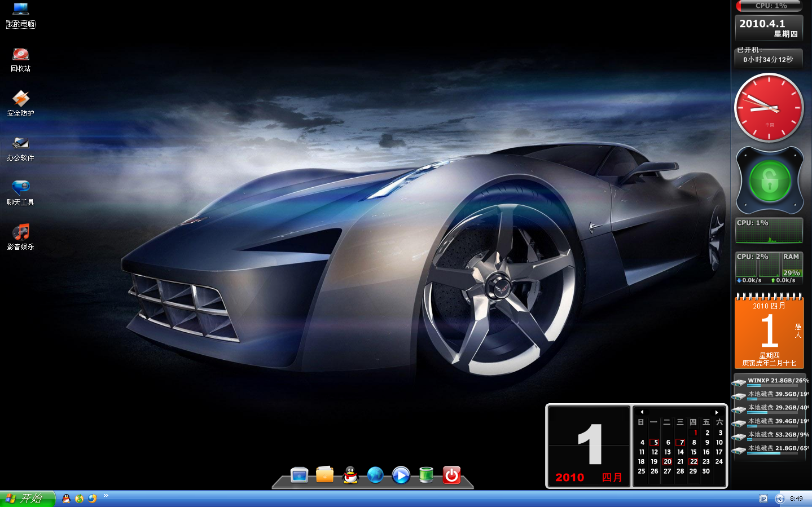
Task: Click the 本地磁盘 39.5GB drive entry
Action: tap(770, 395)
